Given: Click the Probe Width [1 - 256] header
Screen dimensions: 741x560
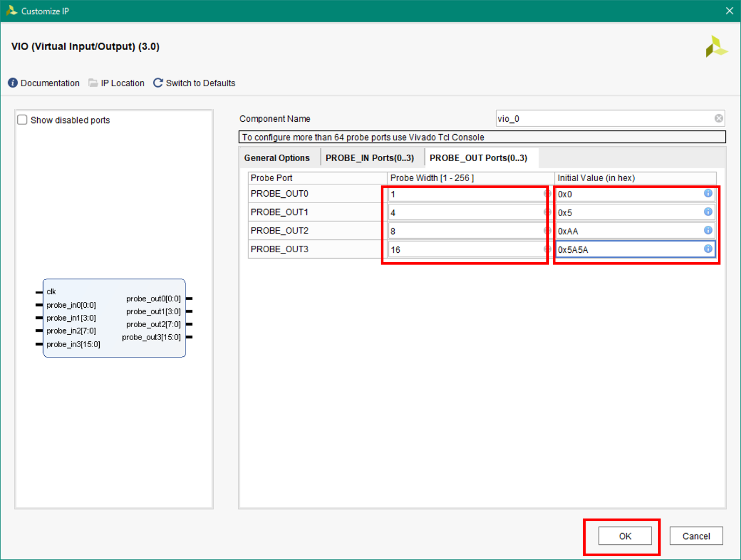Looking at the screenshot, I should tap(471, 178).
